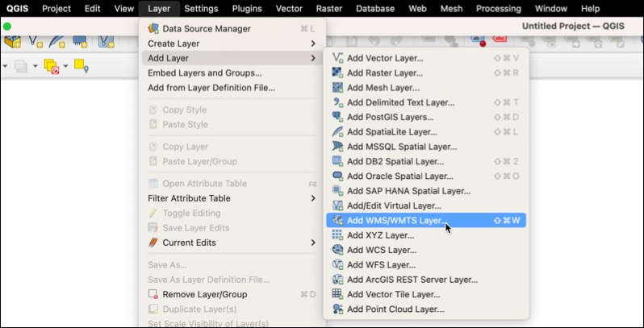Screen dimensions: 644x328
Task: Click the New SpatiaLite Layer feather icon
Action: (x=56, y=41)
